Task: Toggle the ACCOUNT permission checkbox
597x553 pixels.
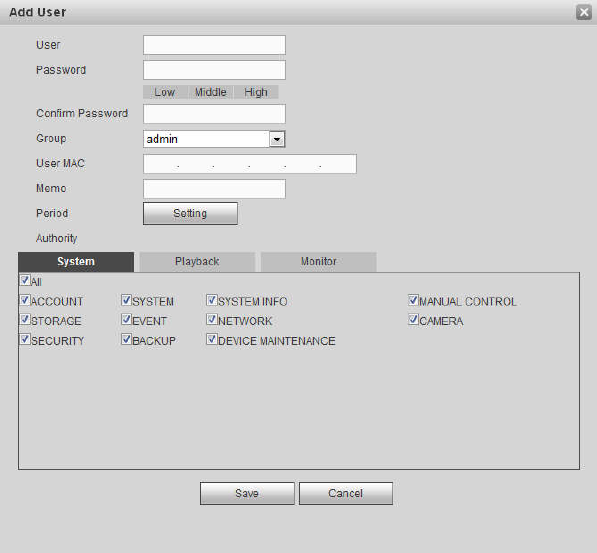Action: (x=25, y=300)
